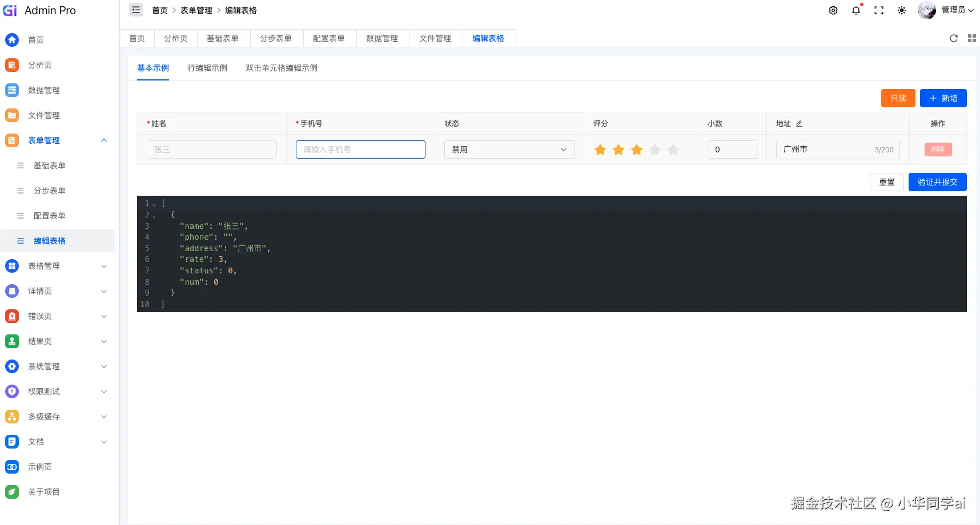Open the 文件管理 page tab
The height and width of the screenshot is (525, 980).
[x=435, y=38]
